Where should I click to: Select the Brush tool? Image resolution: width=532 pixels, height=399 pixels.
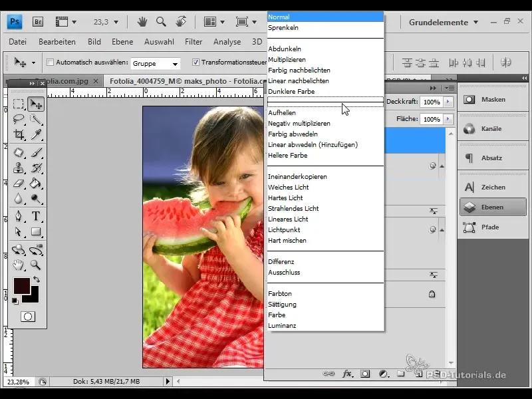[36, 152]
